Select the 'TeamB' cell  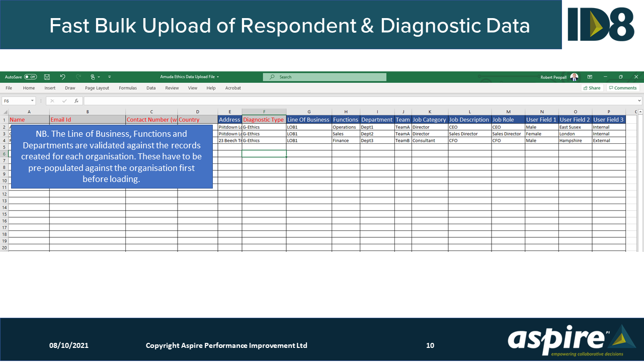point(403,141)
